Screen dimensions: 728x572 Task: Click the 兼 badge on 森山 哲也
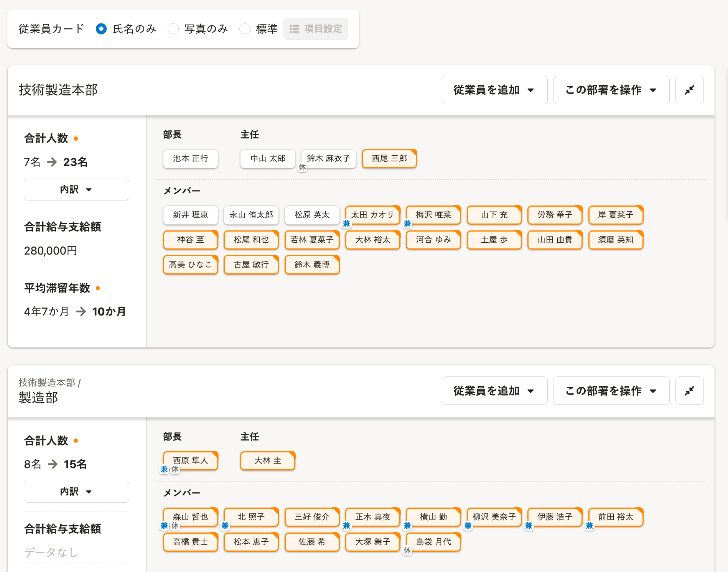(164, 526)
